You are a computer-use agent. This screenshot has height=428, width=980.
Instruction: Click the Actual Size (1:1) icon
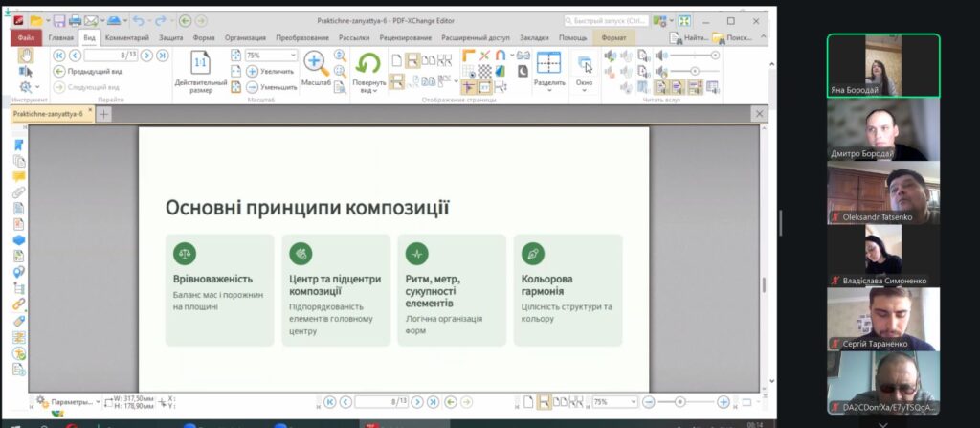coord(201,63)
